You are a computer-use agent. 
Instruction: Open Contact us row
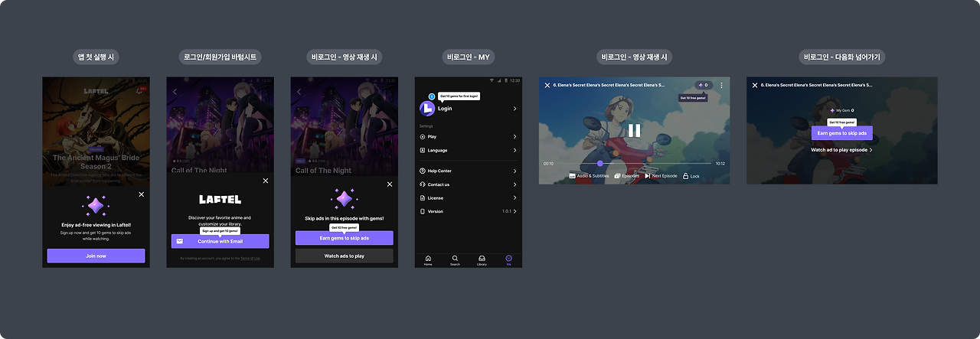point(468,184)
